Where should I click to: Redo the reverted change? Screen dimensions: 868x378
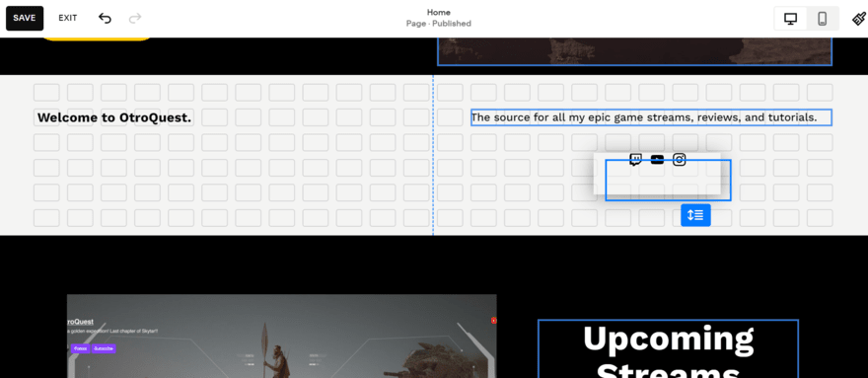[x=135, y=19]
